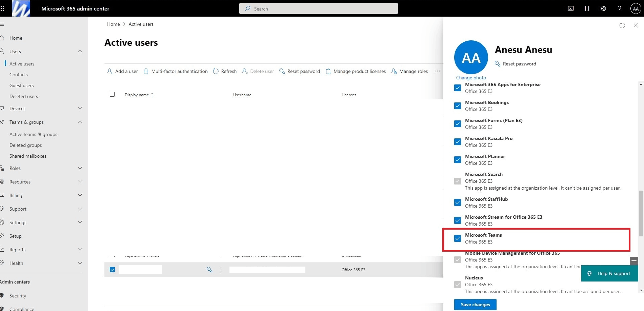This screenshot has width=644, height=311.
Task: Close the Anesu Anesu user panel
Action: click(636, 25)
